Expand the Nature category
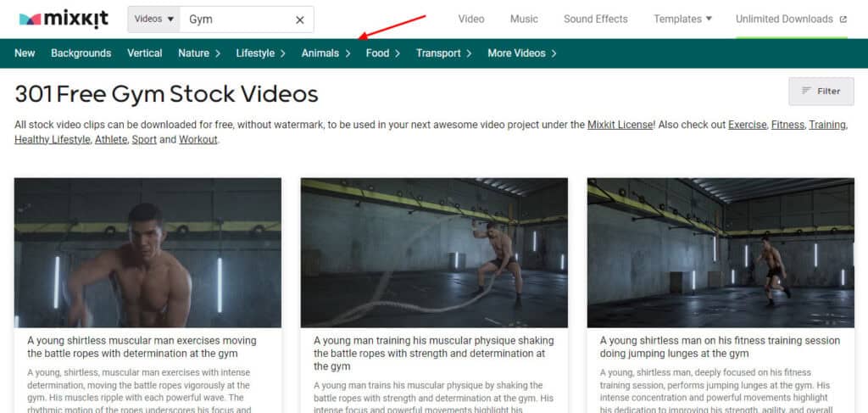The image size is (868, 413). click(199, 53)
